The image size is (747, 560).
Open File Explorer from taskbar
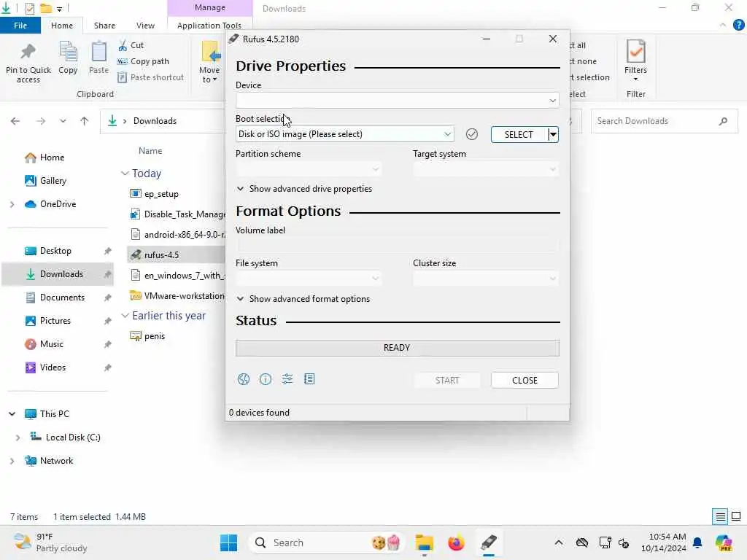tap(424, 542)
